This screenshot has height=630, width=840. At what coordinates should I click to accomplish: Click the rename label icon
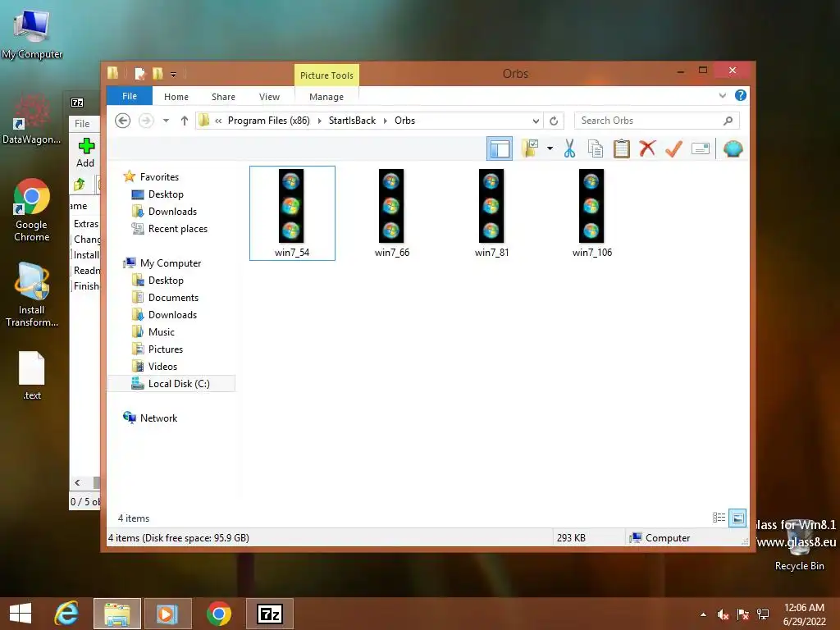point(701,148)
